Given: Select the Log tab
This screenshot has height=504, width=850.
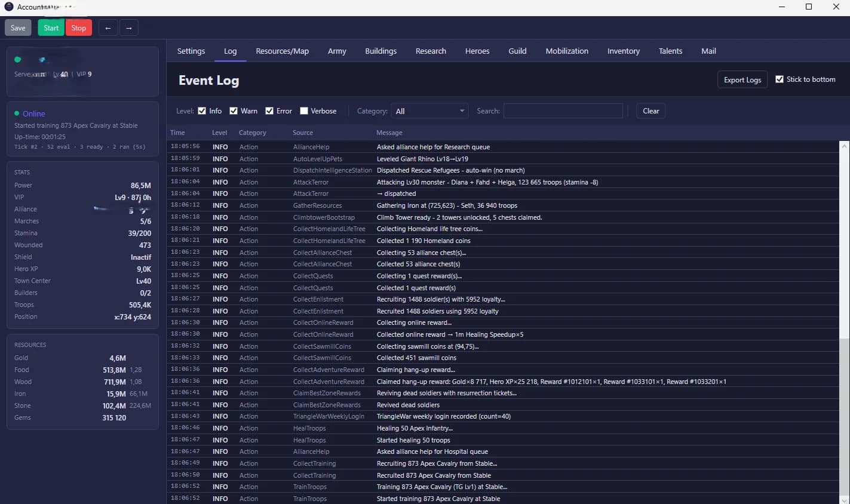Looking at the screenshot, I should tap(230, 51).
